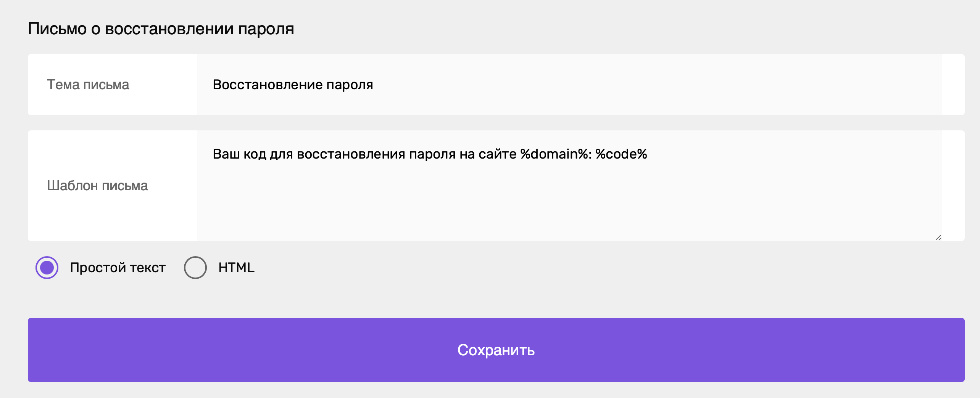Focus the "Тема письма" subject input field

coord(569,85)
